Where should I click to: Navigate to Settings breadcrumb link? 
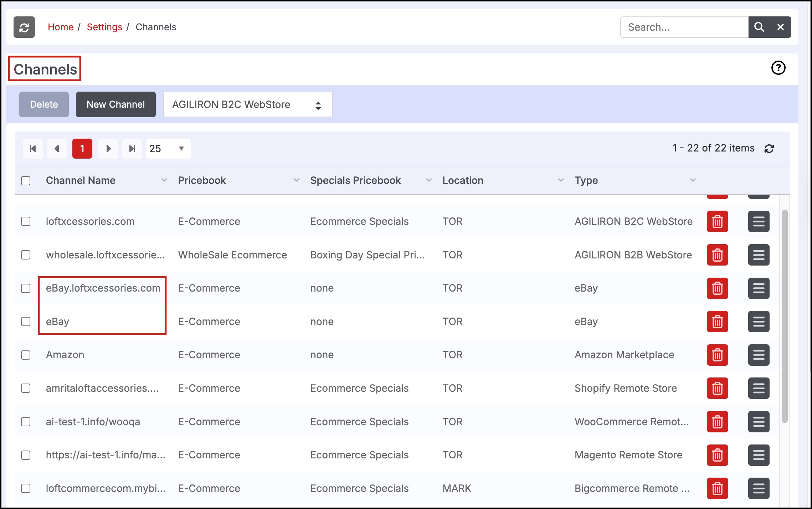pos(104,27)
